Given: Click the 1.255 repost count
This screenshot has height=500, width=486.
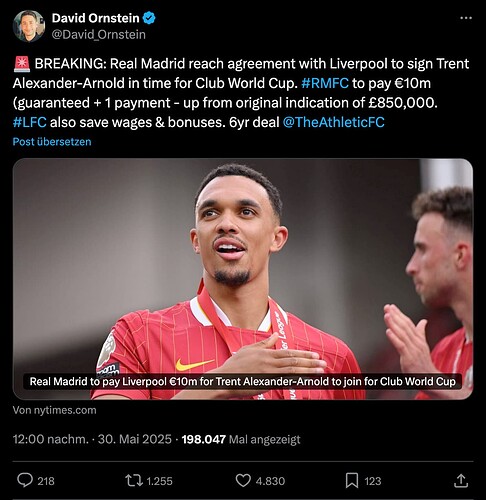Looking at the screenshot, I should [x=159, y=481].
